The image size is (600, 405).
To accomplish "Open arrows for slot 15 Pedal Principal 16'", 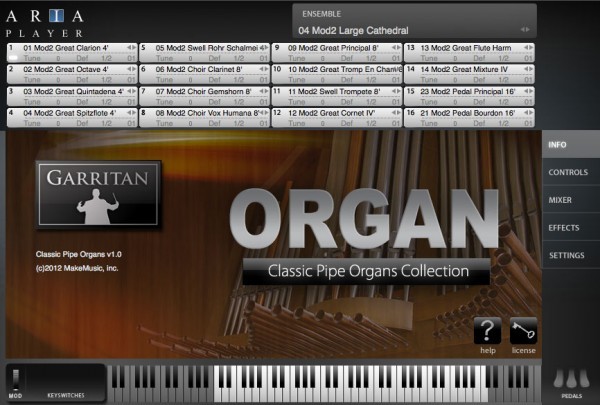I will coord(528,91).
